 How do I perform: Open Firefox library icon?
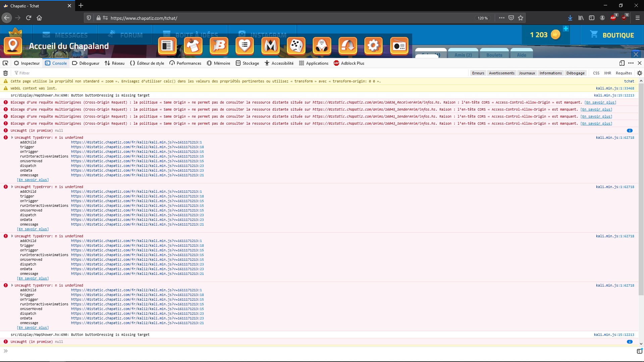[581, 18]
